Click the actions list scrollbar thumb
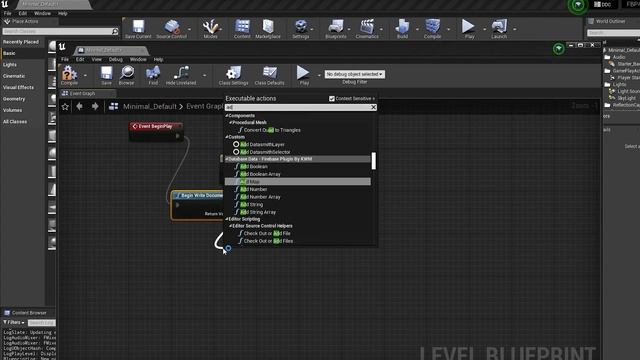The width and height of the screenshot is (640, 360). (373, 161)
